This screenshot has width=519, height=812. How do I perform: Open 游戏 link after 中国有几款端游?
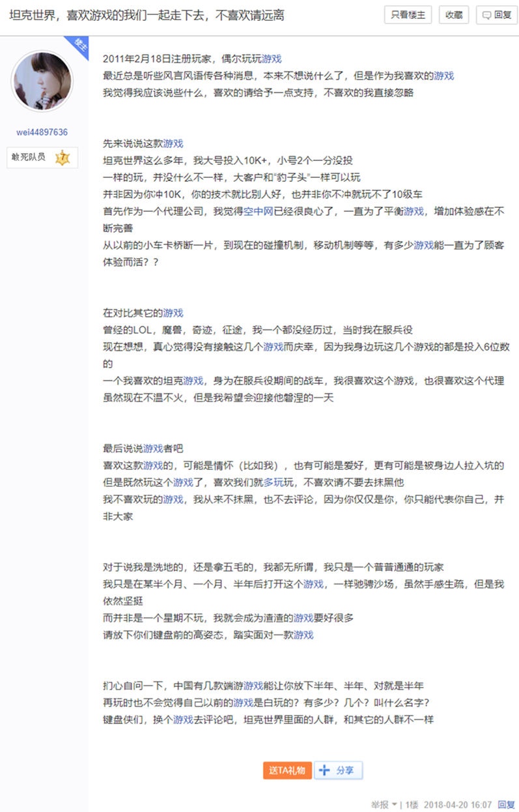coord(253,686)
